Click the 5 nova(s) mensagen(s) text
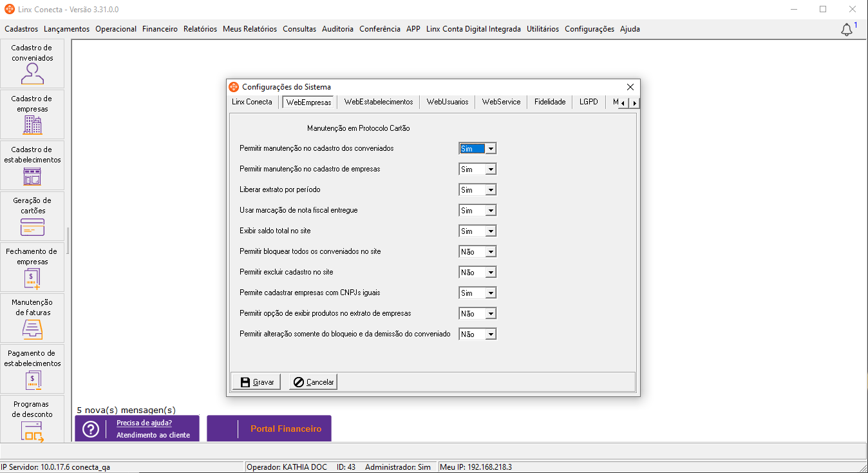Image resolution: width=868 pixels, height=473 pixels. pyautogui.click(x=126, y=410)
